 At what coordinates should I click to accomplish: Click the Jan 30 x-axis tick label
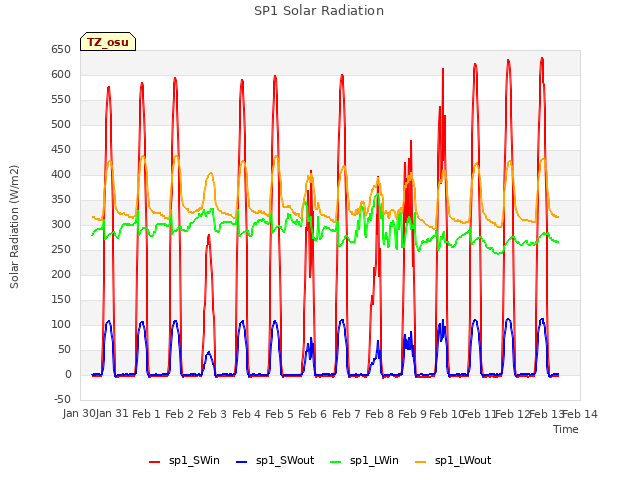(x=79, y=413)
